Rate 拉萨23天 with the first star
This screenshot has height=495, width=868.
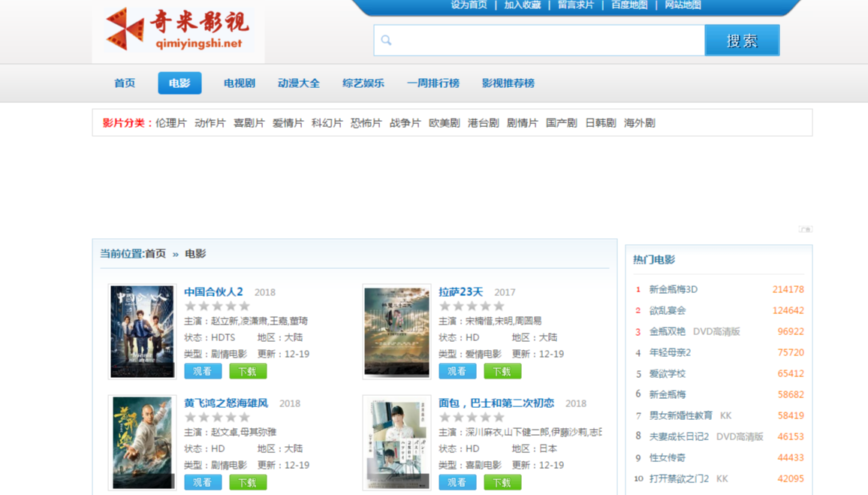click(445, 306)
